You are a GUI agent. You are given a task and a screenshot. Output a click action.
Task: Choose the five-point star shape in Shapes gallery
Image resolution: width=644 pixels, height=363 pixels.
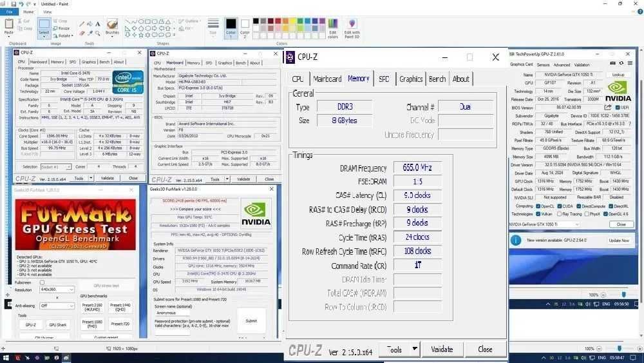141,35
